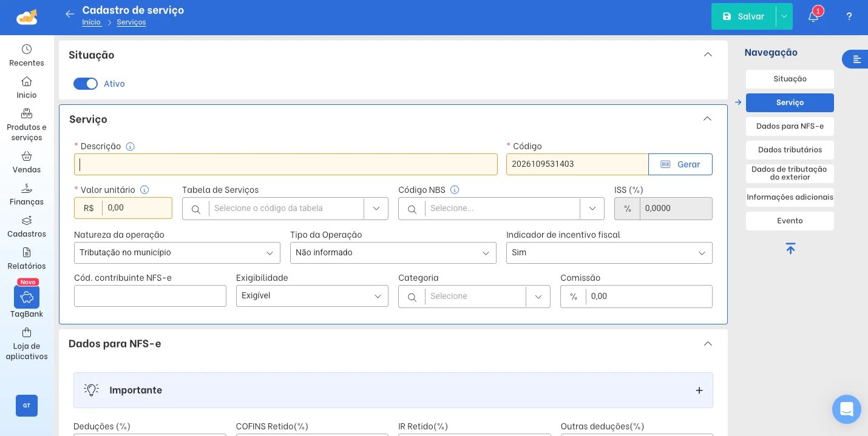Open the notifications bell
868x436 pixels.
(x=813, y=16)
